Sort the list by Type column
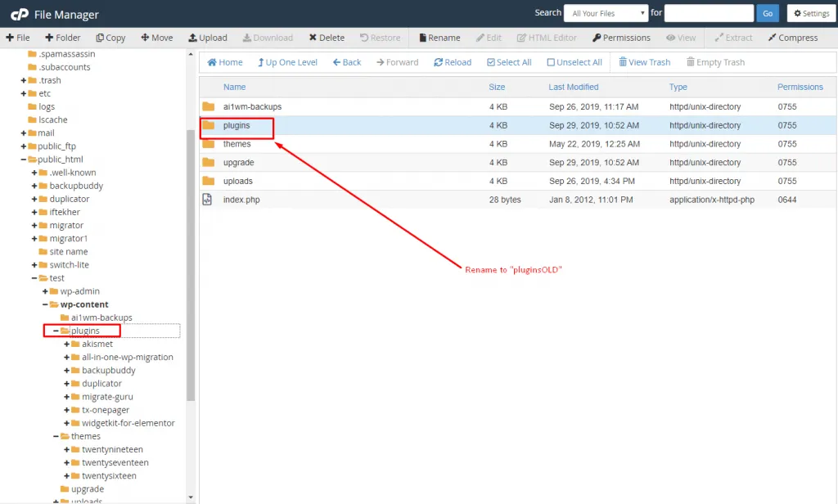 pos(678,87)
